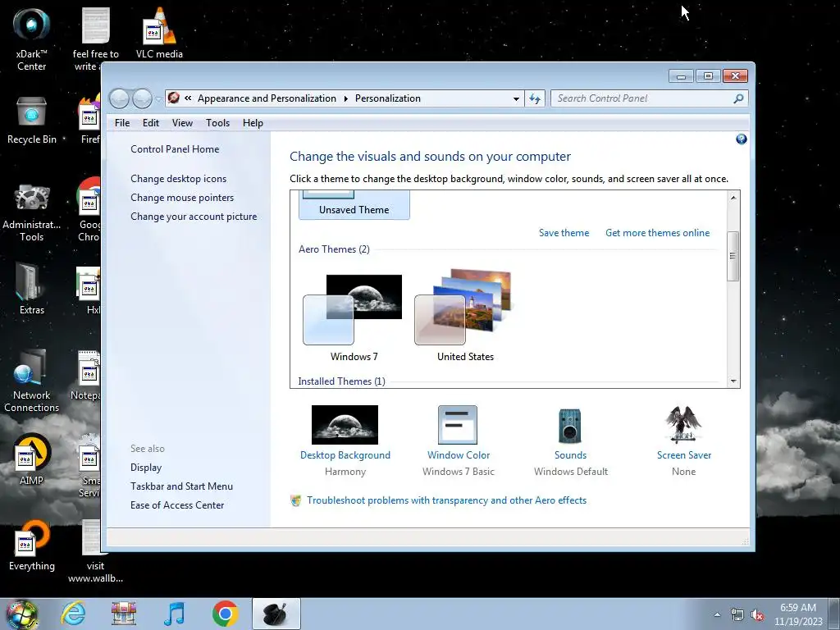840x630 pixels.
Task: Click the theme list scroll up arrow
Action: pos(733,197)
